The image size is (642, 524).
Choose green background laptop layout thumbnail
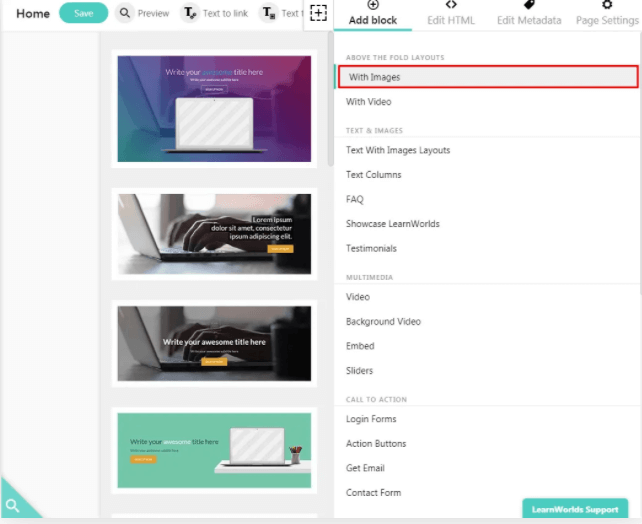coord(214,450)
